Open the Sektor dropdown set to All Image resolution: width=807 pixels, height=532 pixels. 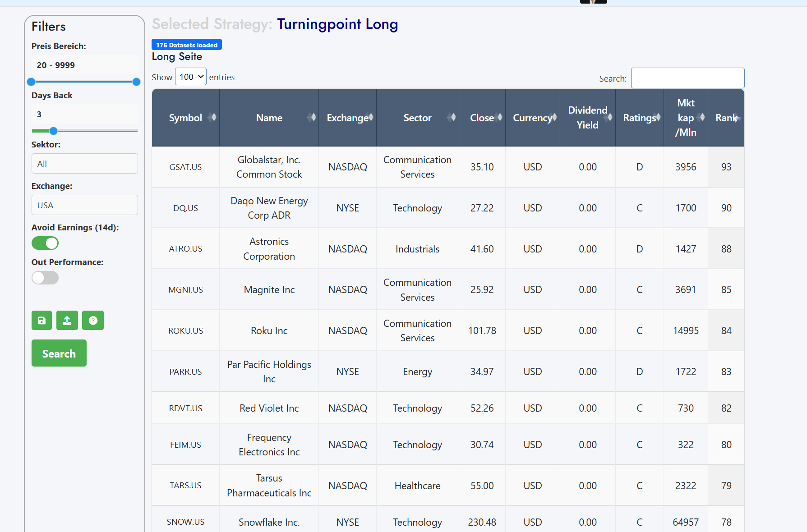tap(85, 164)
